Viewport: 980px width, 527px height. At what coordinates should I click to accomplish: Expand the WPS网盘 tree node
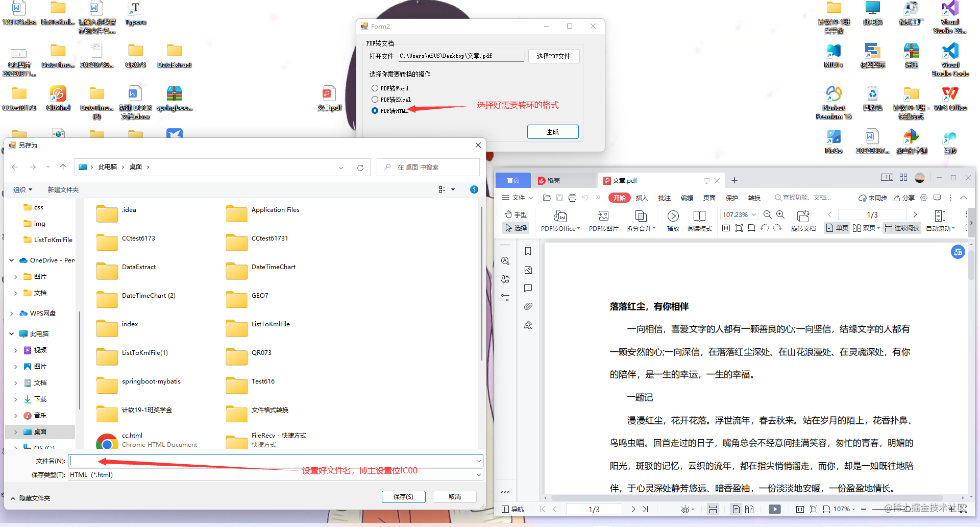(12, 314)
